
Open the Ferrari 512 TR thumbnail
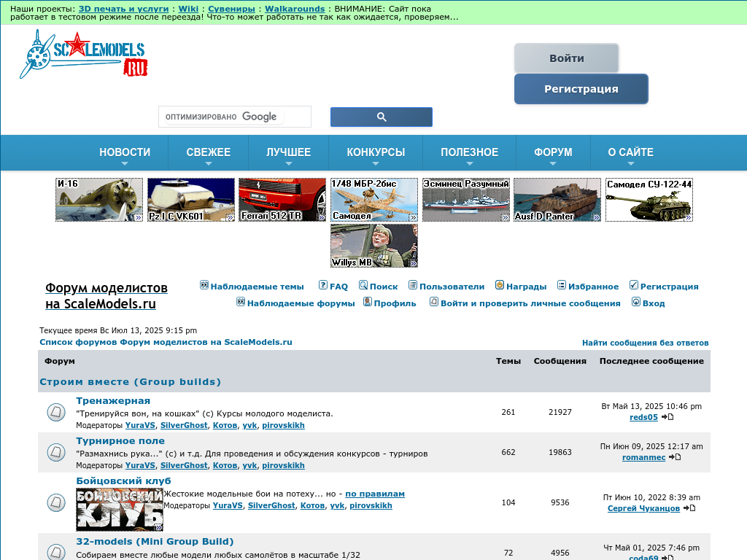tap(282, 200)
